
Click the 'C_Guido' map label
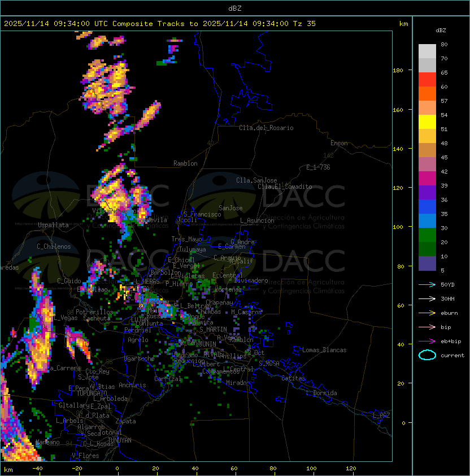pos(69,281)
